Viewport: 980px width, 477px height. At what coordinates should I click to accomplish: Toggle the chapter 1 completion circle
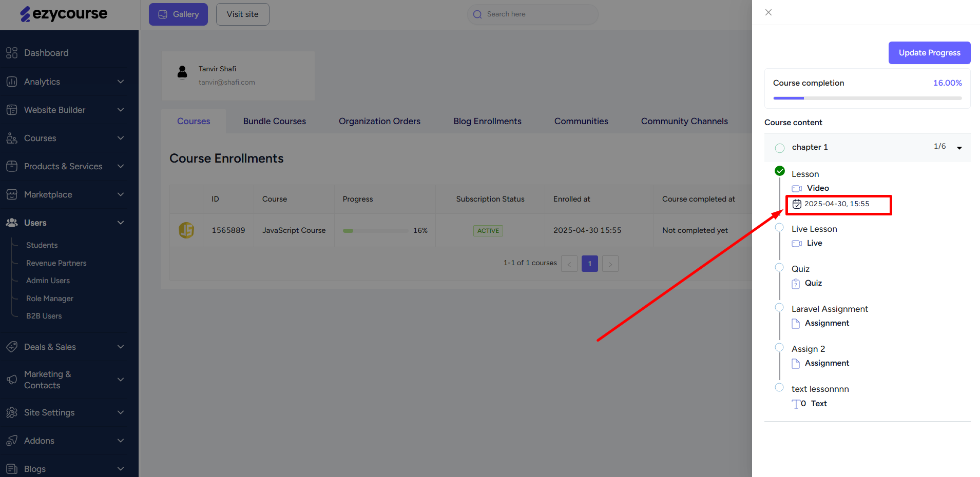pyautogui.click(x=780, y=148)
